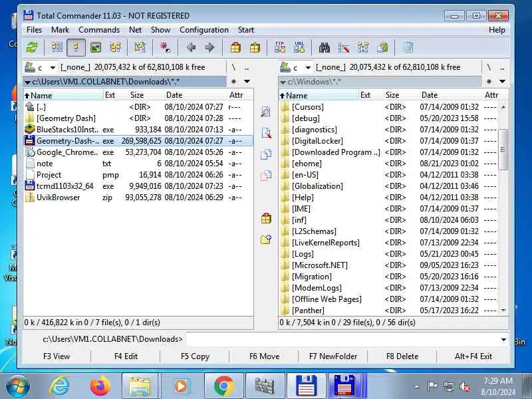Image resolution: width=532 pixels, height=399 pixels.
Task: Open the Show menu
Action: (x=160, y=30)
